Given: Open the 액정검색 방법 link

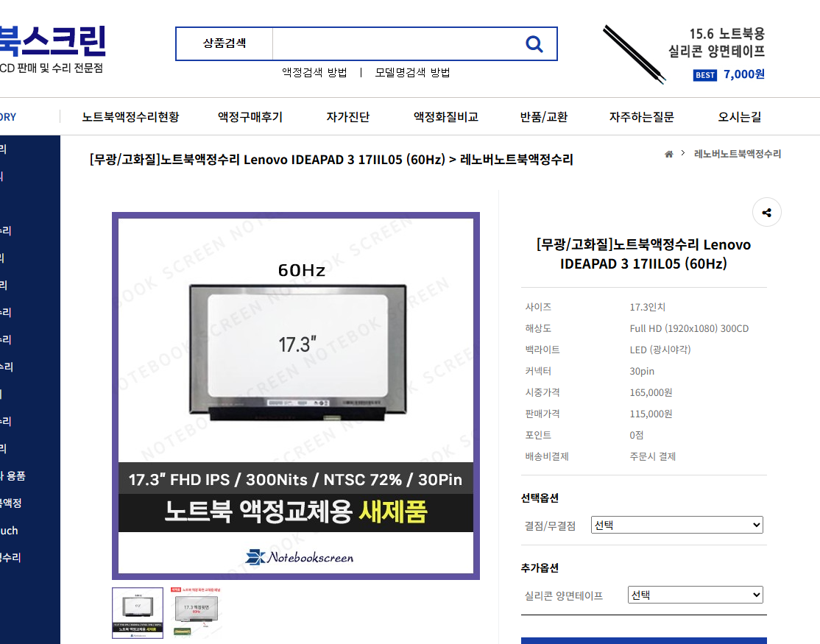Looking at the screenshot, I should [314, 72].
